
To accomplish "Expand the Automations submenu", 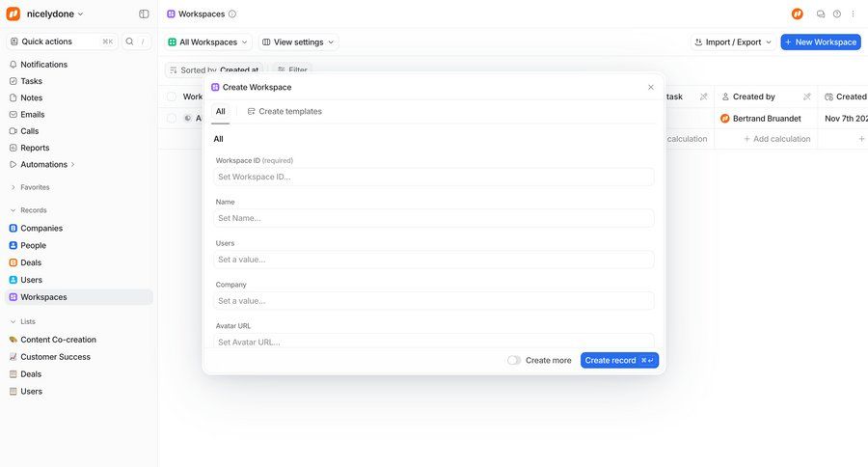I will click(x=72, y=165).
